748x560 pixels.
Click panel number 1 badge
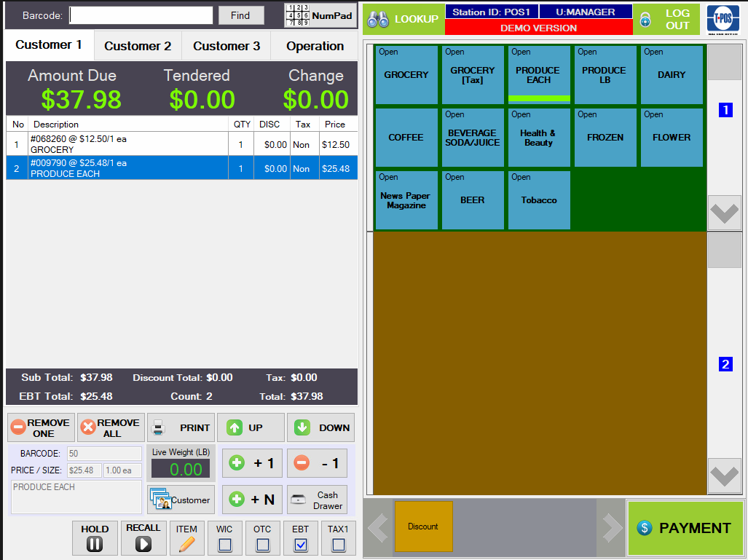tap(725, 110)
